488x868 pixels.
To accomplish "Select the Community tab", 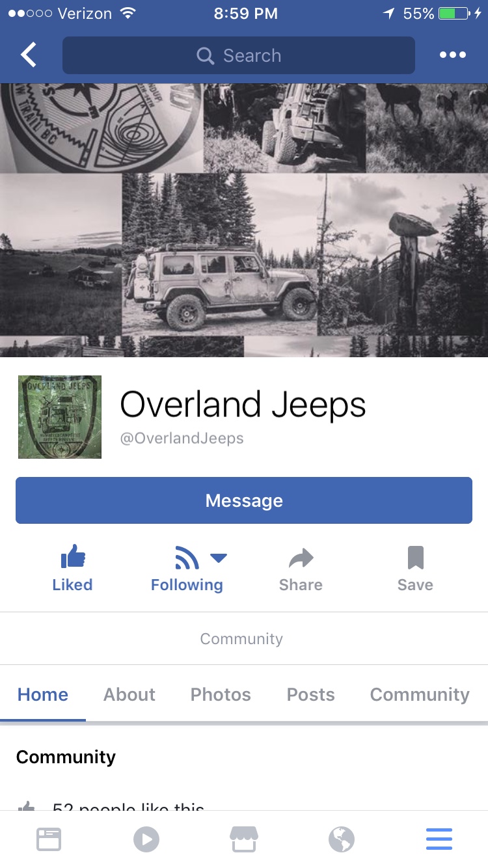I will pos(420,694).
